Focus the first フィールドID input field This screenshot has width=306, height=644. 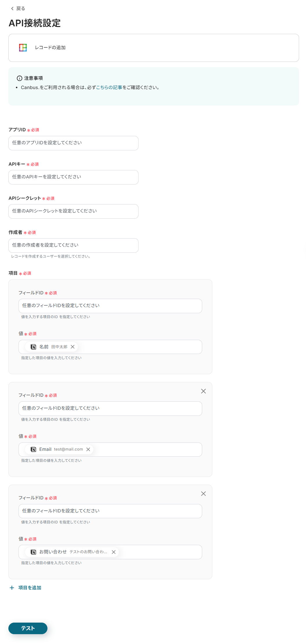pyautogui.click(x=110, y=306)
